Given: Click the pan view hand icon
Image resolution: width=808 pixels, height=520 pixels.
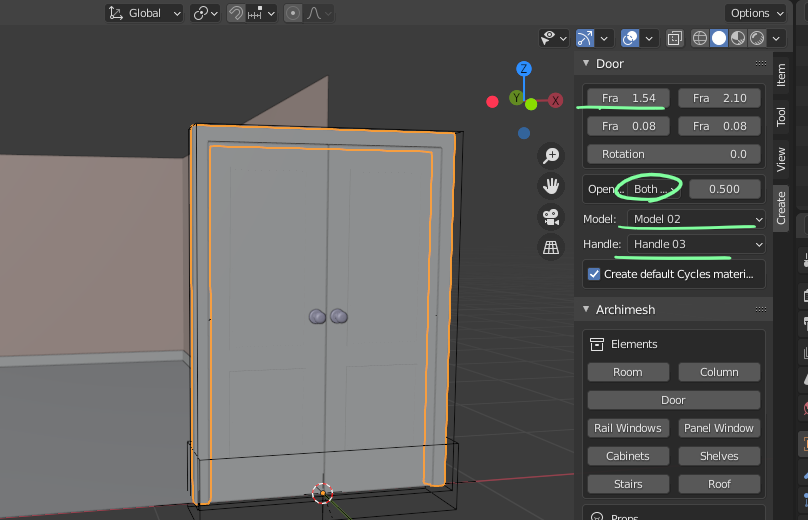Looking at the screenshot, I should point(551,186).
